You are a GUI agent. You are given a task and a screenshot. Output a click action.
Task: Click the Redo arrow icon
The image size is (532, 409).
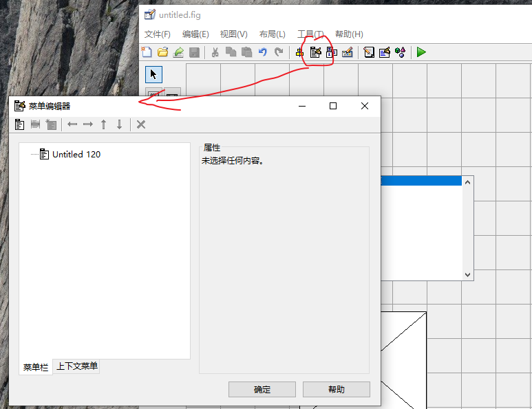[279, 52]
